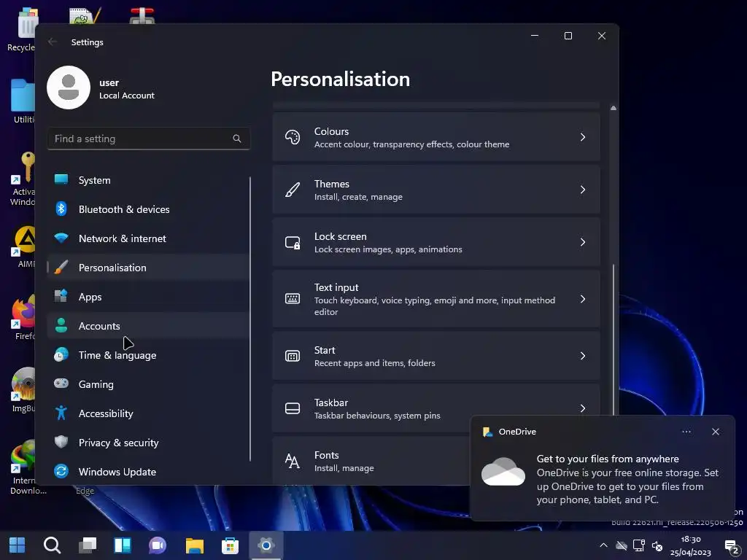
Task: Click the search magnifier in Find a setting
Action: [x=237, y=139]
